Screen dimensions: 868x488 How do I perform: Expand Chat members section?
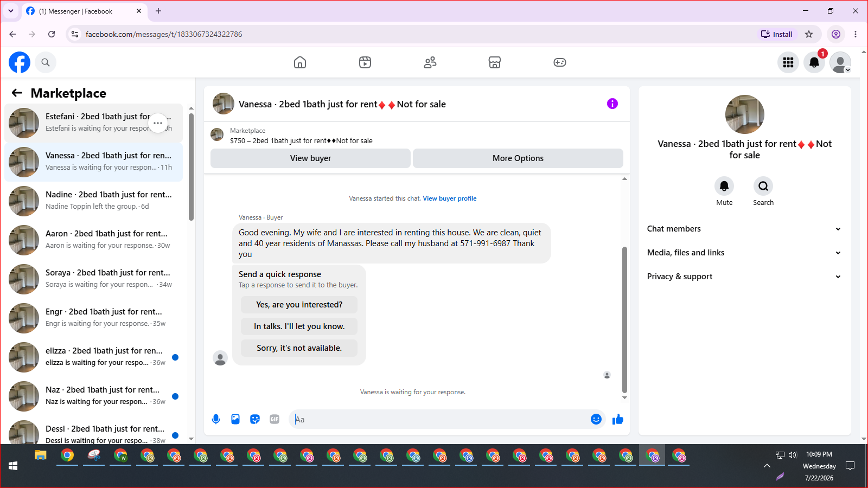(x=744, y=229)
